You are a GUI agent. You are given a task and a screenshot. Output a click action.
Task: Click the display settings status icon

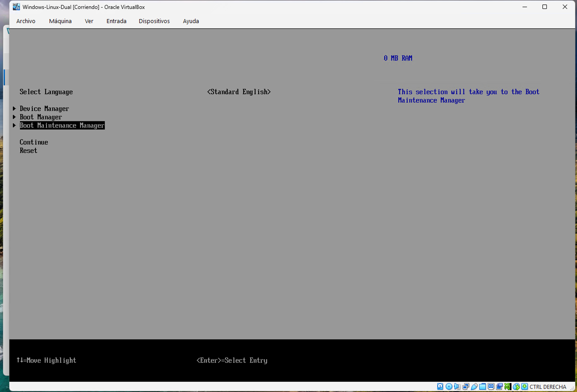coord(491,386)
